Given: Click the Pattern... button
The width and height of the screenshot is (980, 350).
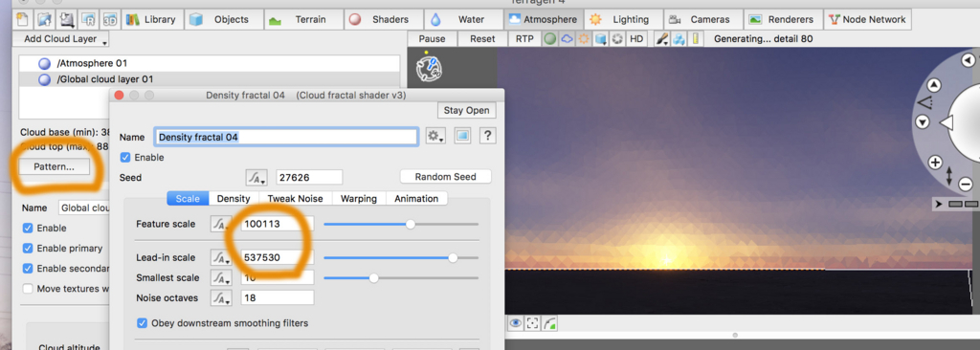Looking at the screenshot, I should (54, 167).
